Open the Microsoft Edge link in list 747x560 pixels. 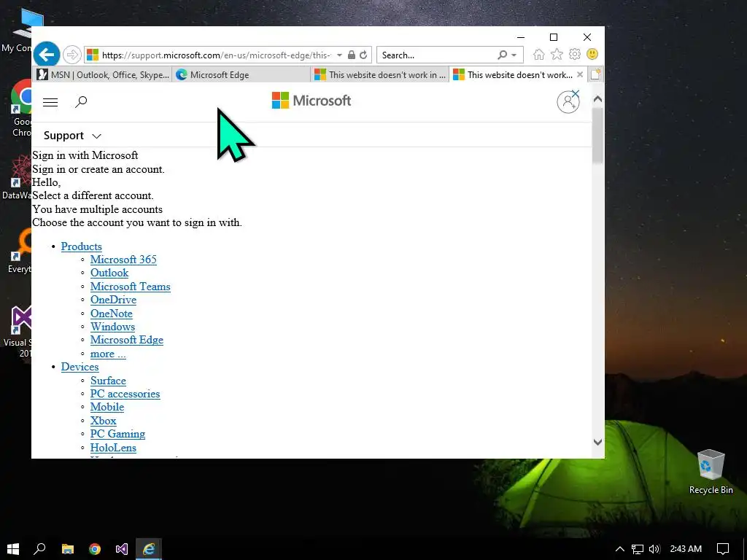(x=127, y=340)
